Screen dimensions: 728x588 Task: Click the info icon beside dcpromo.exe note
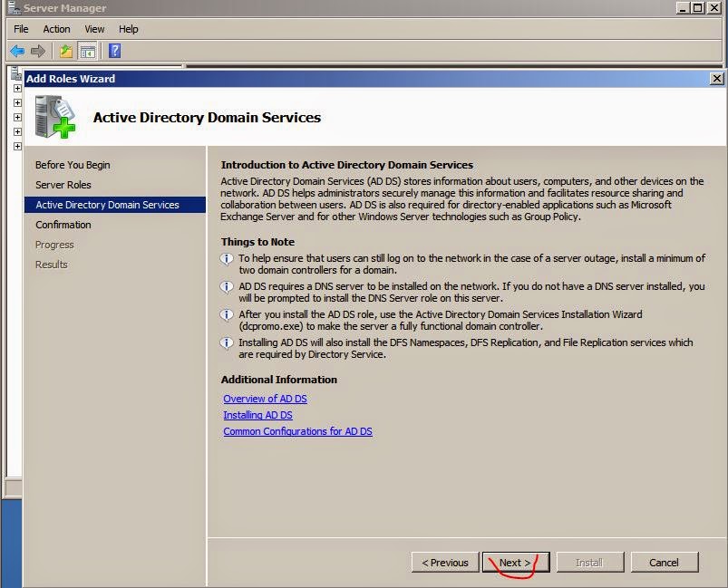tap(227, 315)
